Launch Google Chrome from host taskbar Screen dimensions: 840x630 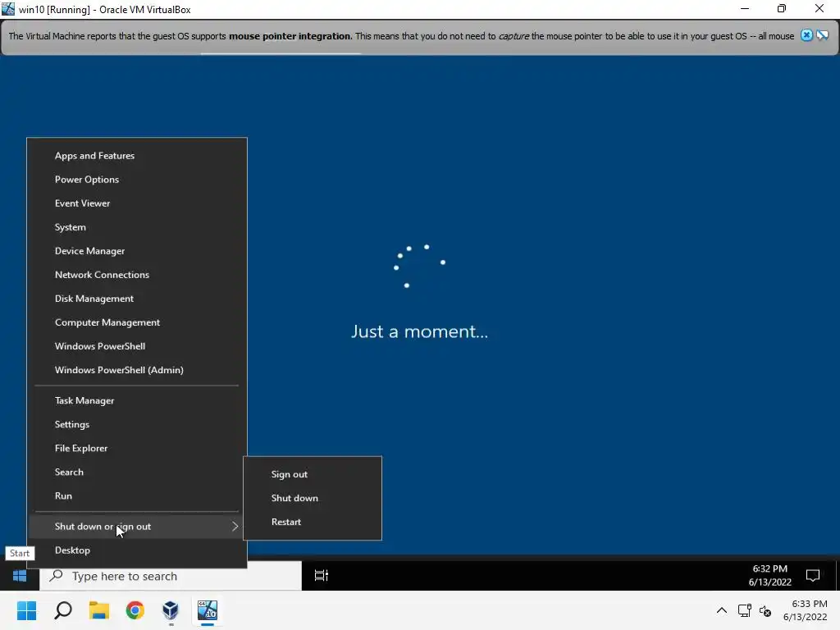pos(135,610)
